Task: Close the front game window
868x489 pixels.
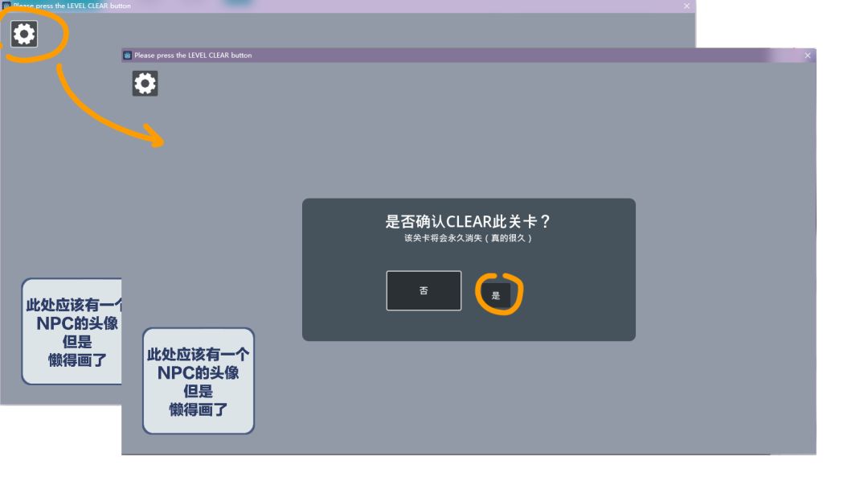Action: (x=807, y=55)
